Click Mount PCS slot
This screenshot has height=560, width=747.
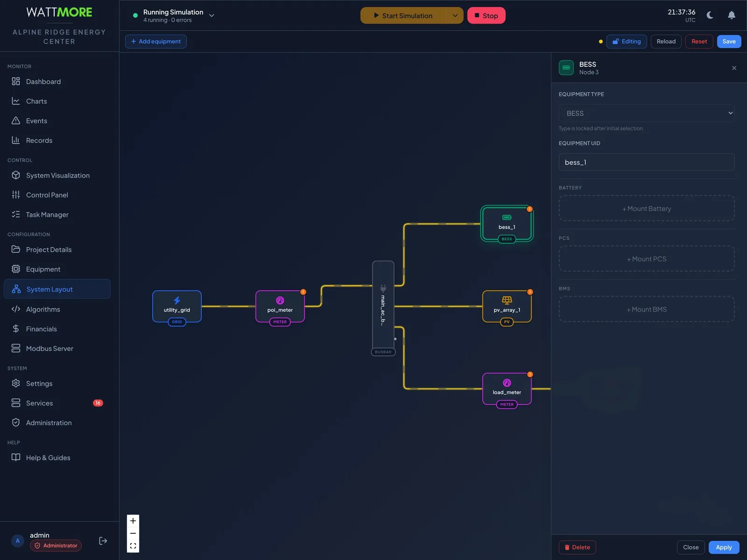click(647, 259)
